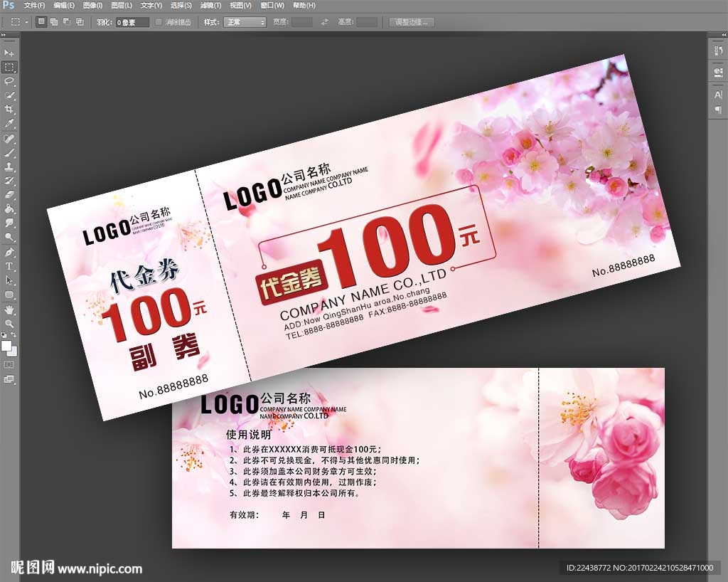Click the 调整边缘 refine edge button
The image size is (728, 582).
pos(412,22)
